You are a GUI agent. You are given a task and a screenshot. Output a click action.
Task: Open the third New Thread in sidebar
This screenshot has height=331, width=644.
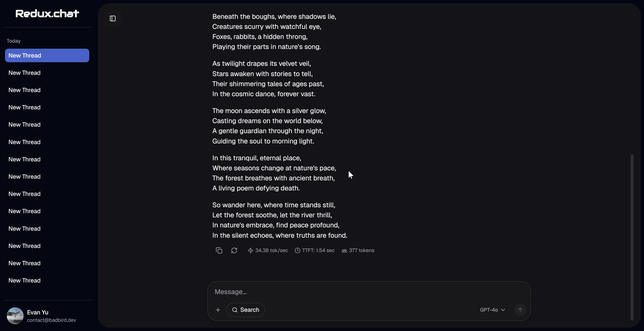tap(24, 90)
